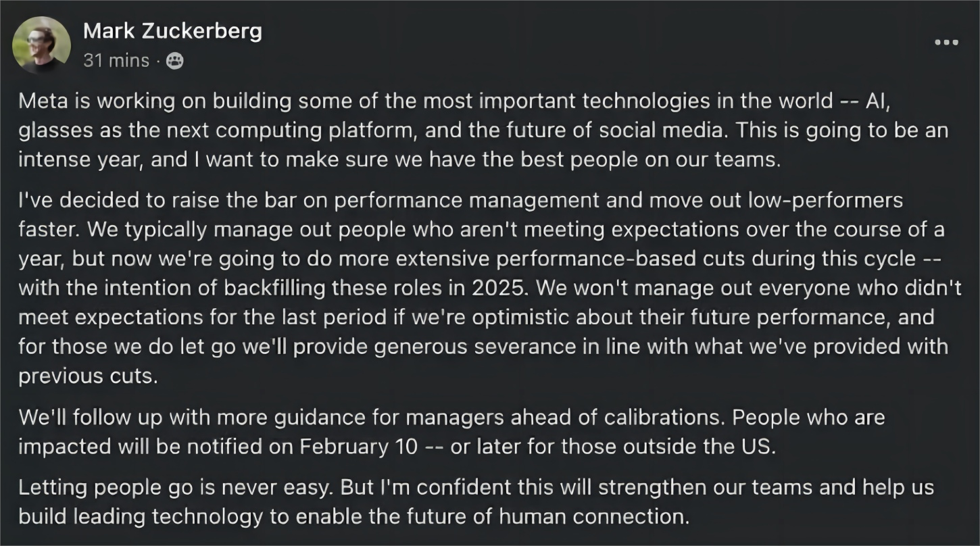
Task: Click the paragraph beginning "We'll follow up"
Action: (451, 432)
